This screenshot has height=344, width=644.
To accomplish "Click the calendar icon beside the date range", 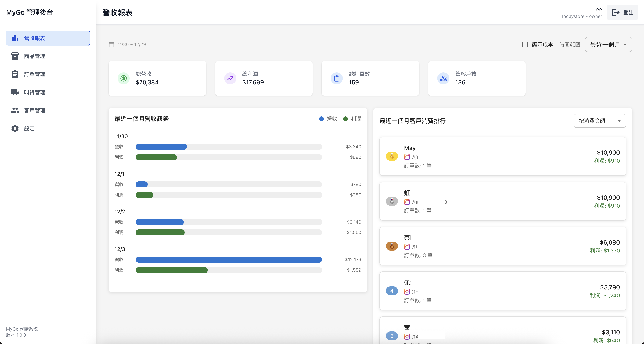I will point(112,44).
